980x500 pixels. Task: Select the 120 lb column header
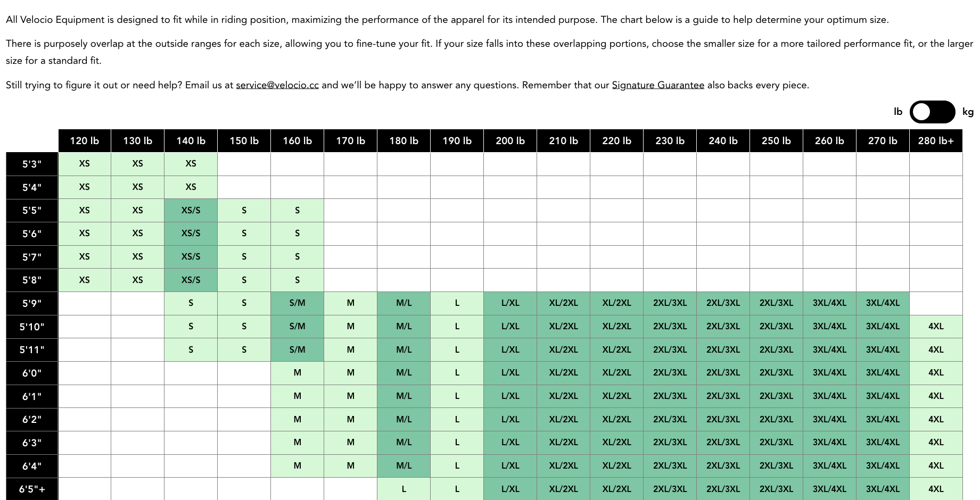pyautogui.click(x=85, y=141)
